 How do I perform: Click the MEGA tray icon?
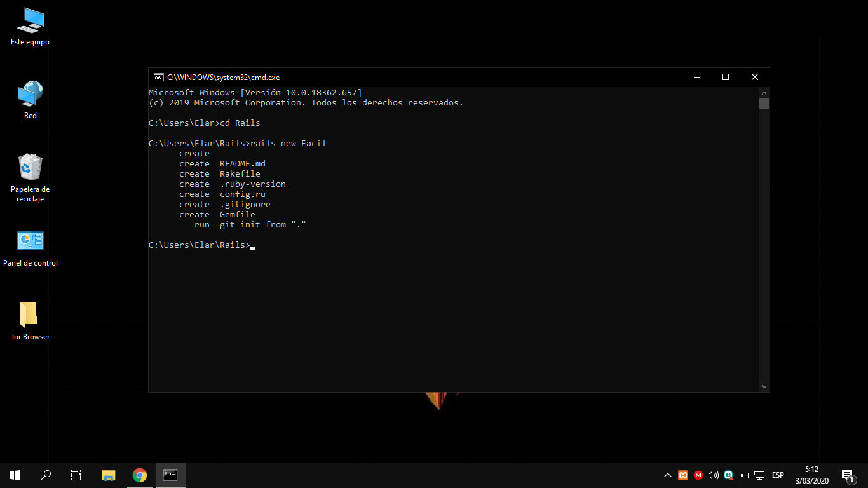[x=698, y=475]
